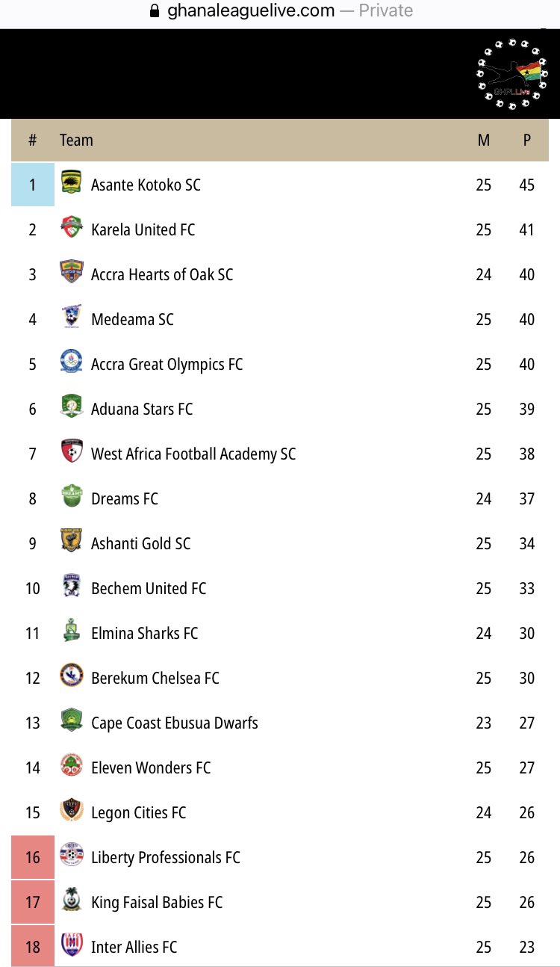Open the West Africa Football Academy SC link
Image resolution: width=560 pixels, height=967 pixels.
click(193, 454)
